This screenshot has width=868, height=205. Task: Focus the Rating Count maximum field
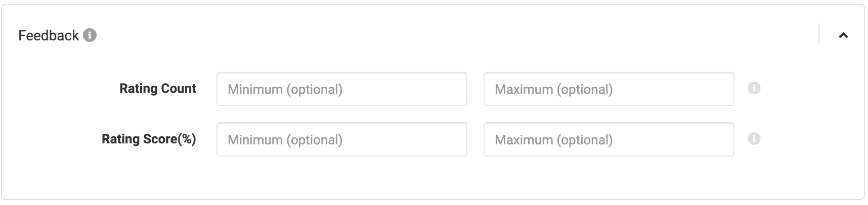609,89
